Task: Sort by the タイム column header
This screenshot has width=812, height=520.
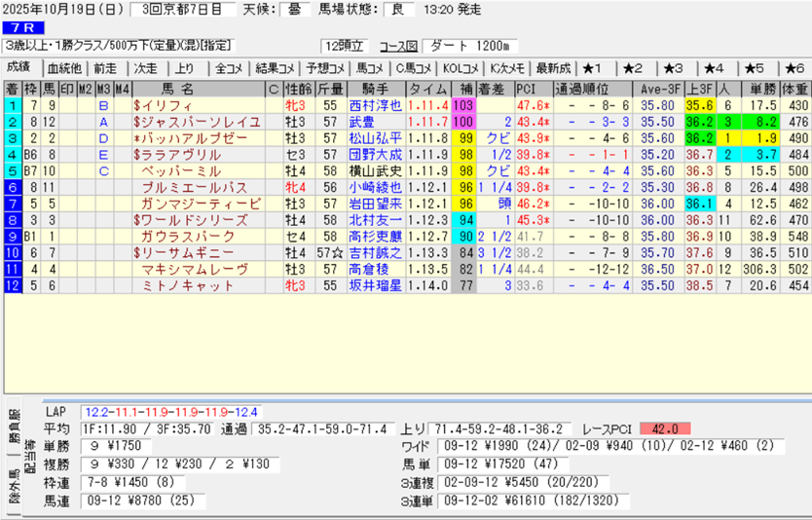Action: 427,89
